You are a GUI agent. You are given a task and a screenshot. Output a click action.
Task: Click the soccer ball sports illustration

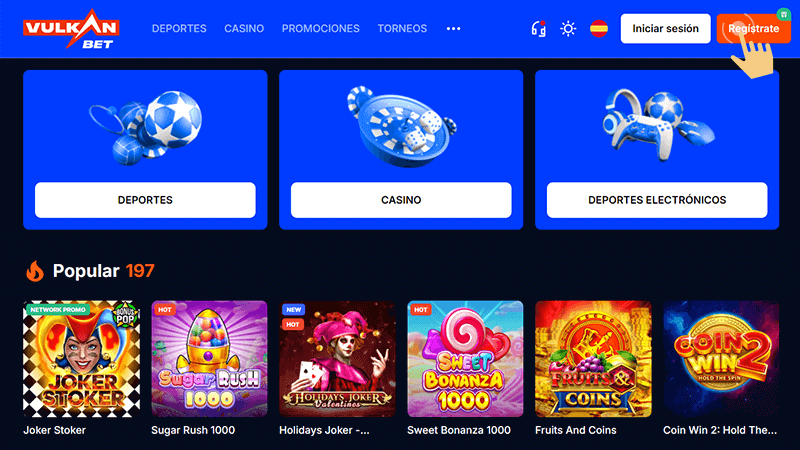point(146,128)
